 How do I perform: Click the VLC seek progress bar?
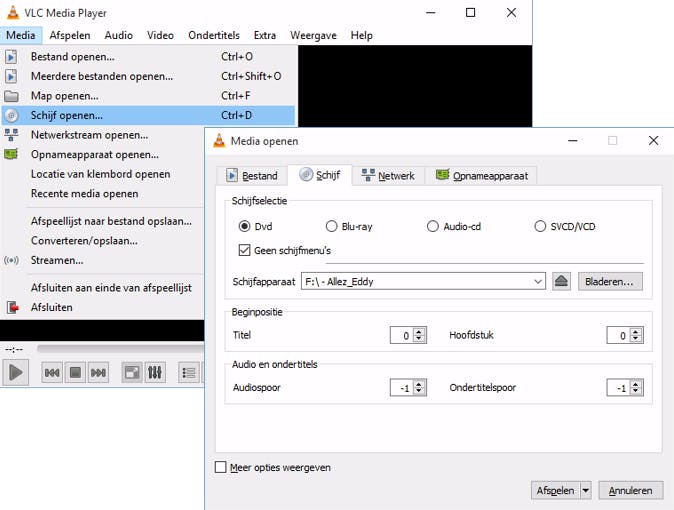[x=121, y=348]
